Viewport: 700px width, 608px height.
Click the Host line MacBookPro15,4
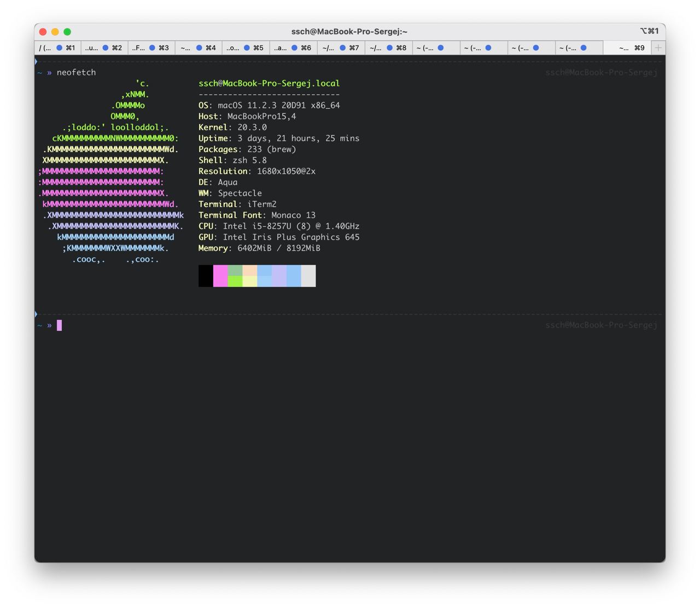[247, 116]
